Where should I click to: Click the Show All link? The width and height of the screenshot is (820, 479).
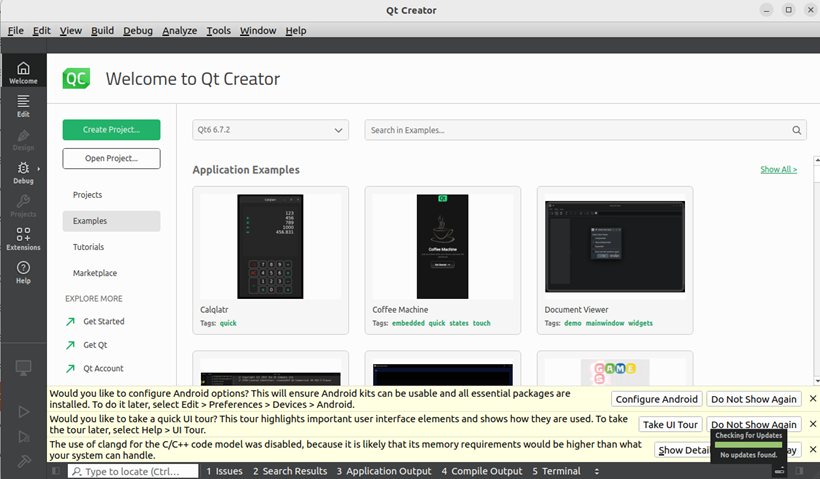click(x=779, y=169)
